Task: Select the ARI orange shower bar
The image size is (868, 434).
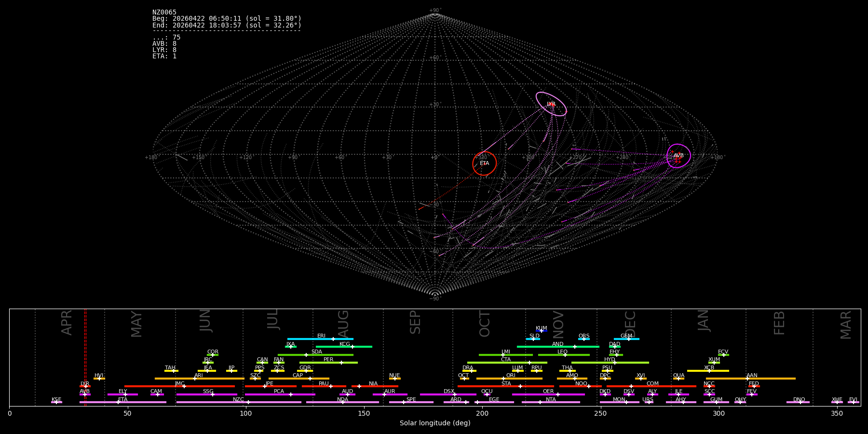Action: tap(200, 379)
